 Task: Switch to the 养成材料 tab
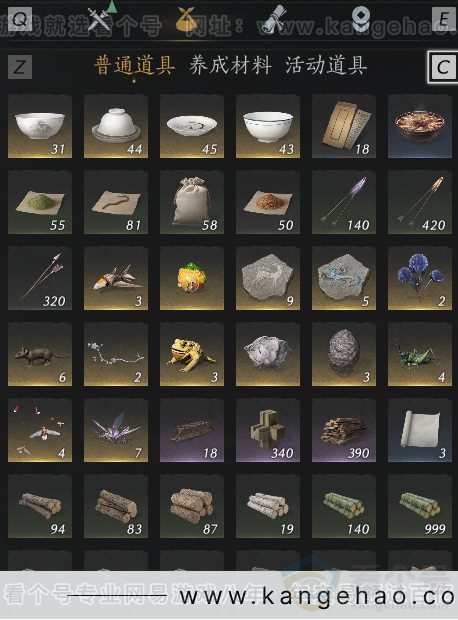pos(230,65)
